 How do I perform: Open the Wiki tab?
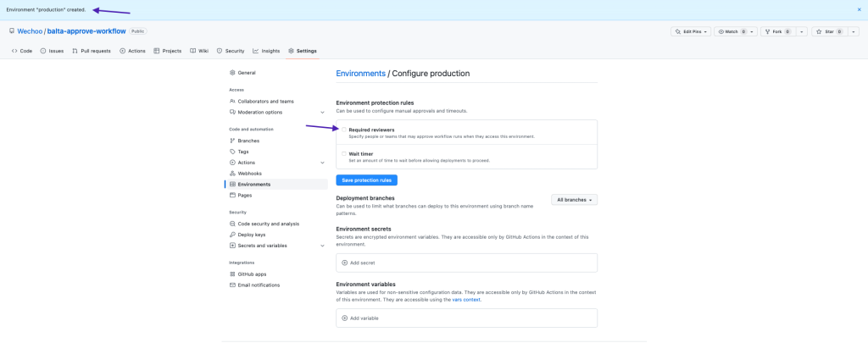tap(199, 51)
